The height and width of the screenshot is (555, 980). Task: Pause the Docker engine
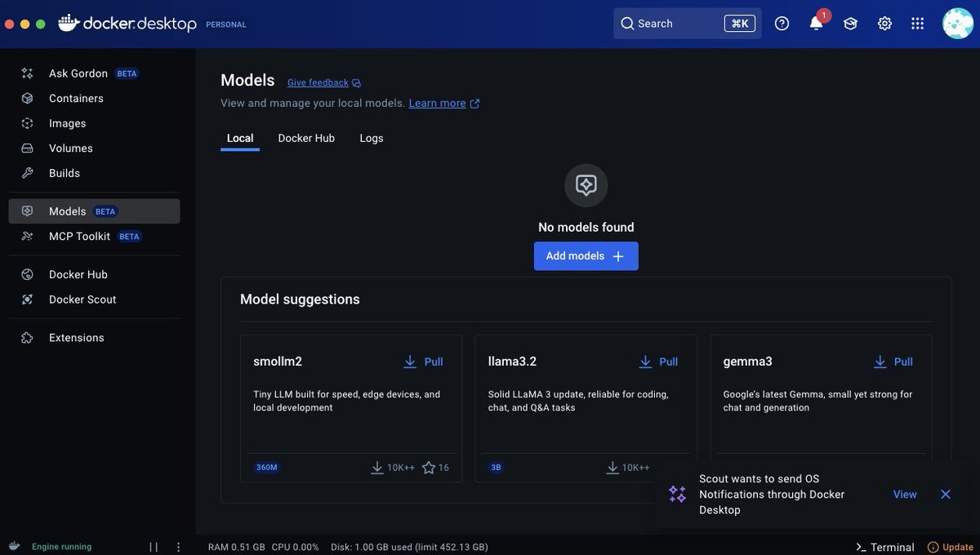click(154, 547)
